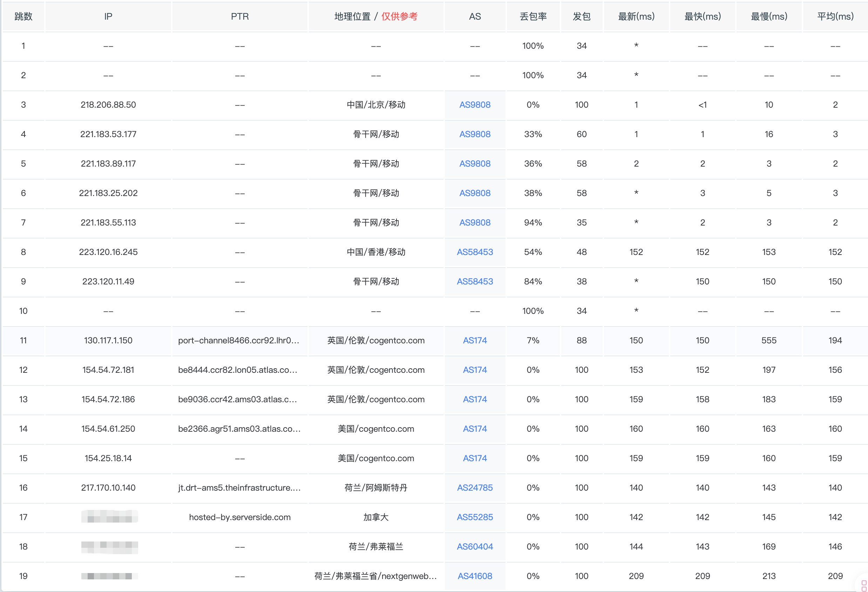This screenshot has height=592, width=868.
Task: Click the 平均(ms) column header
Action: click(835, 16)
